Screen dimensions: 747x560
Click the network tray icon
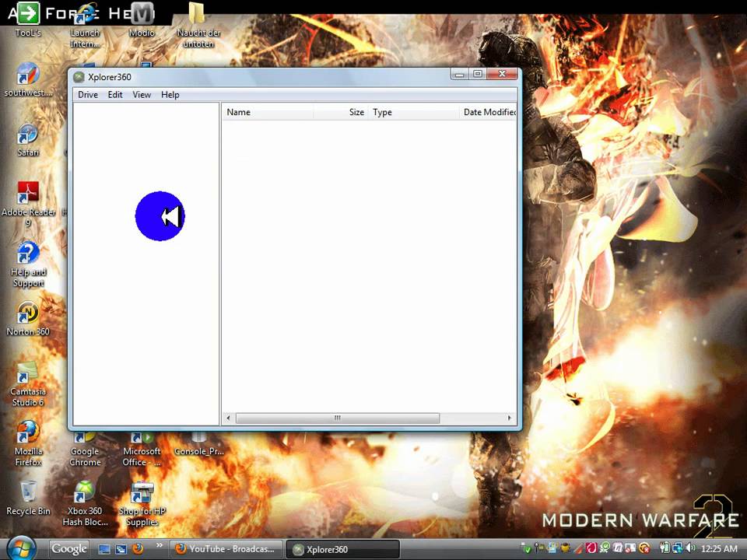(x=678, y=548)
